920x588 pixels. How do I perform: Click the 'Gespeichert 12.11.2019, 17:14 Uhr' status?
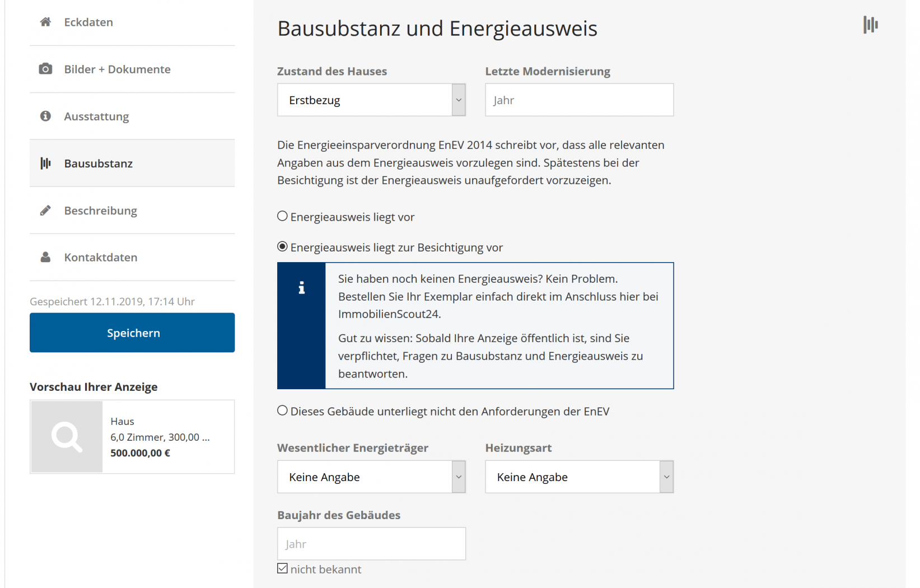112,301
